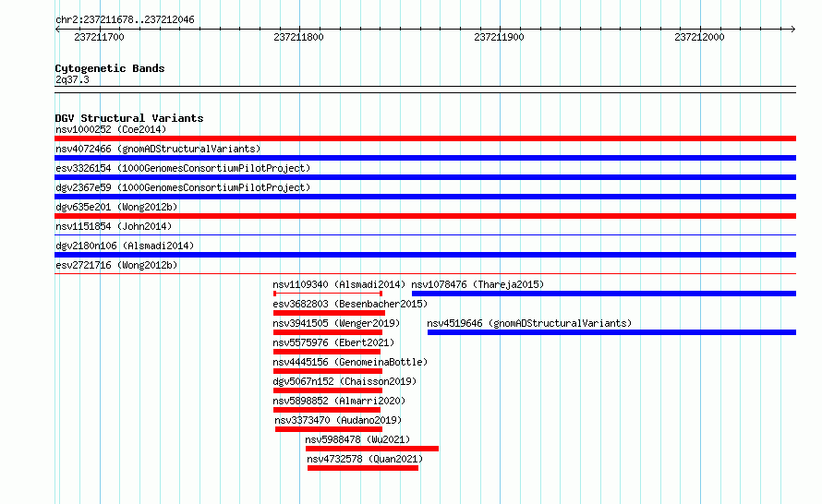Viewport: 822px width, 504px height.
Task: Click the DGV Structural Variants track title
Action: 129,118
